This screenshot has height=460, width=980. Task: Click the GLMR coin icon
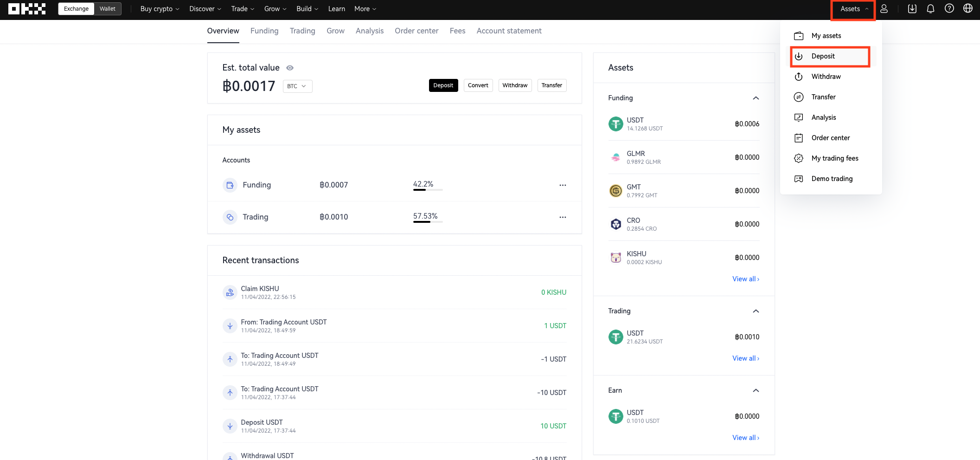tap(615, 157)
